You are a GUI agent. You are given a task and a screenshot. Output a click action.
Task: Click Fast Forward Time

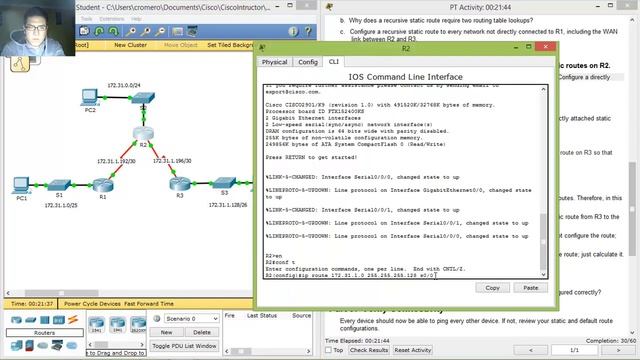pos(149,304)
